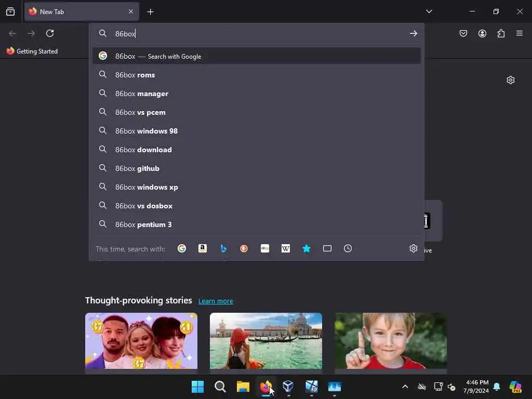Screen dimensions: 532x399
Task: Choose suggestion 86box vs pcem
Action: pyautogui.click(x=257, y=112)
